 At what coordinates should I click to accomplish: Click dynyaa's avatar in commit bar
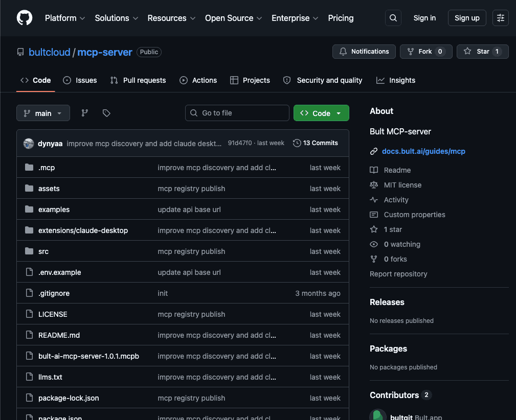[x=29, y=144]
